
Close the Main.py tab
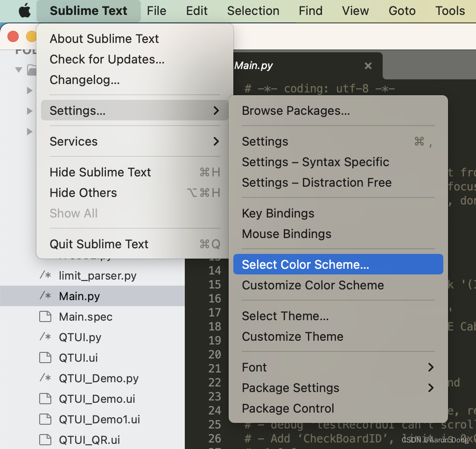(368, 66)
